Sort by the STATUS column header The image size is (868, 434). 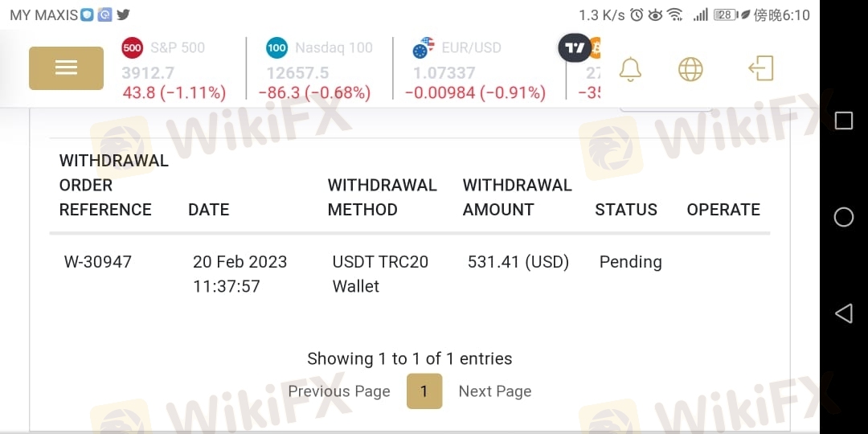pyautogui.click(x=626, y=210)
